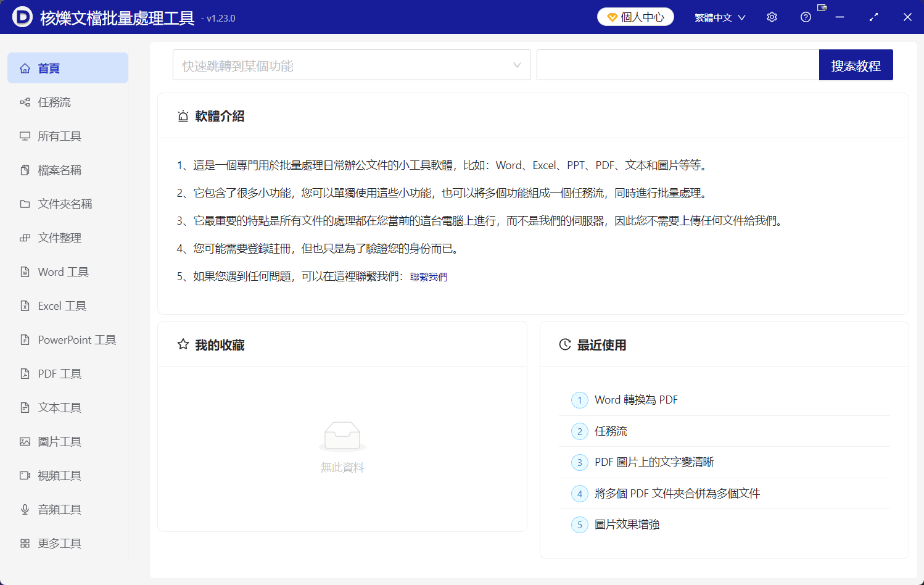Click the workflow icon beside 任務流 in sidebar
Image resolution: width=924 pixels, height=585 pixels.
[x=25, y=102]
